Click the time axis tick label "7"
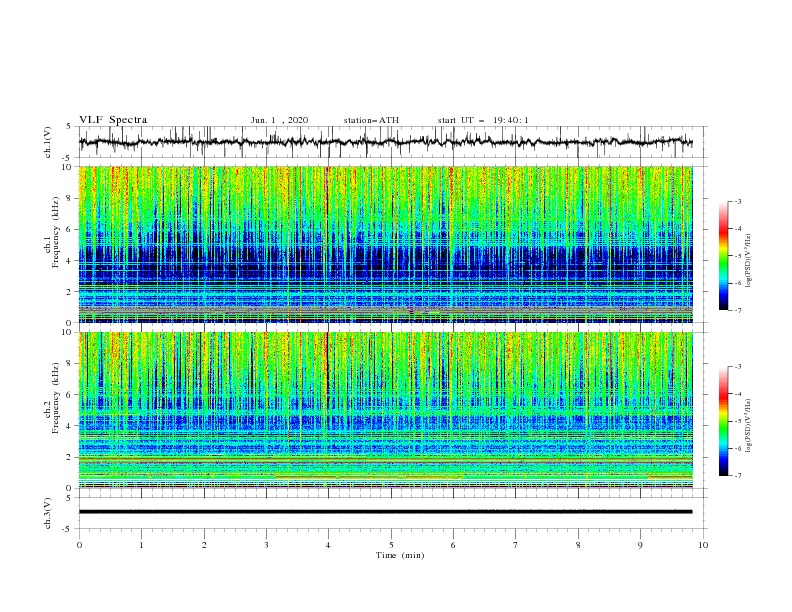The width and height of the screenshot is (792, 612). tap(516, 545)
